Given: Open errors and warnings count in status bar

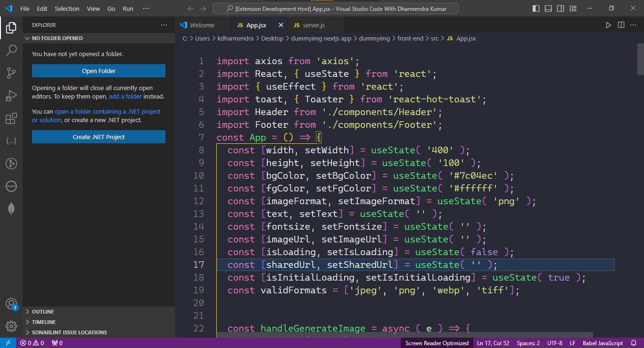Looking at the screenshot, I should pyautogui.click(x=32, y=343).
